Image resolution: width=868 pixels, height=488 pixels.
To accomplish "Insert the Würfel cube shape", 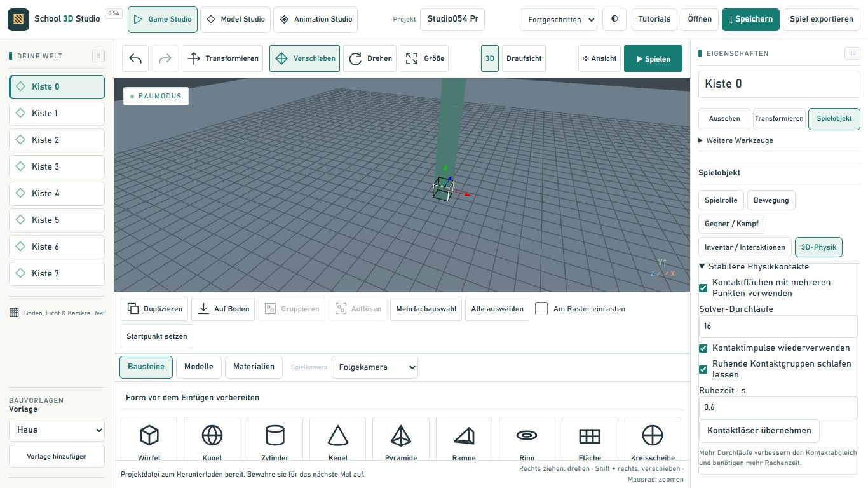I will [149, 438].
